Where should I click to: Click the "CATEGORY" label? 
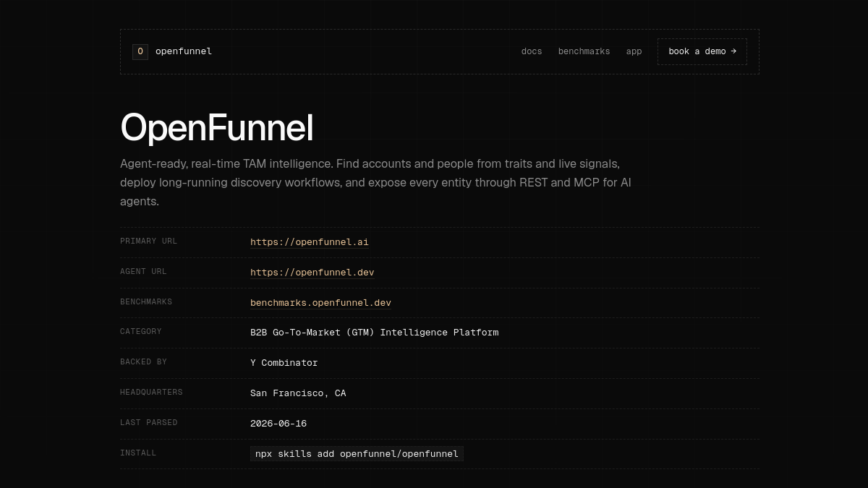pyautogui.click(x=141, y=332)
